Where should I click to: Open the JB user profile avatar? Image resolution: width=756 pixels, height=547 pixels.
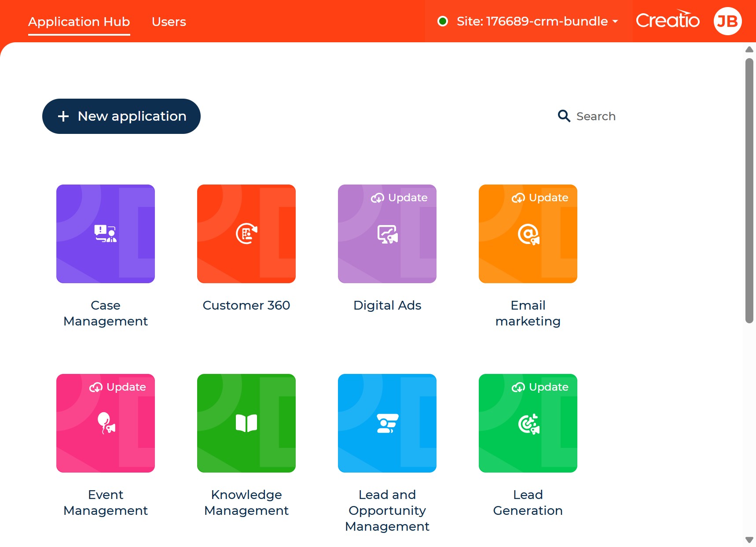[727, 21]
